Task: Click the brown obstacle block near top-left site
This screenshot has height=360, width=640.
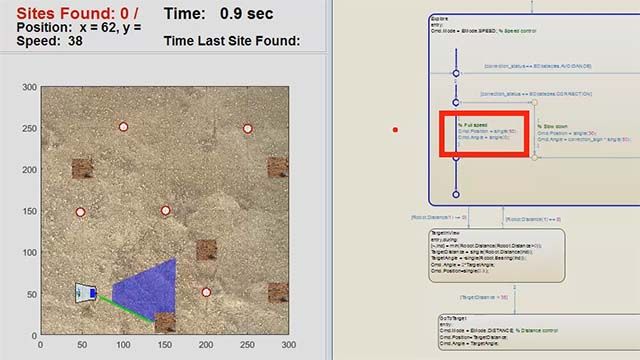Action: [x=82, y=169]
